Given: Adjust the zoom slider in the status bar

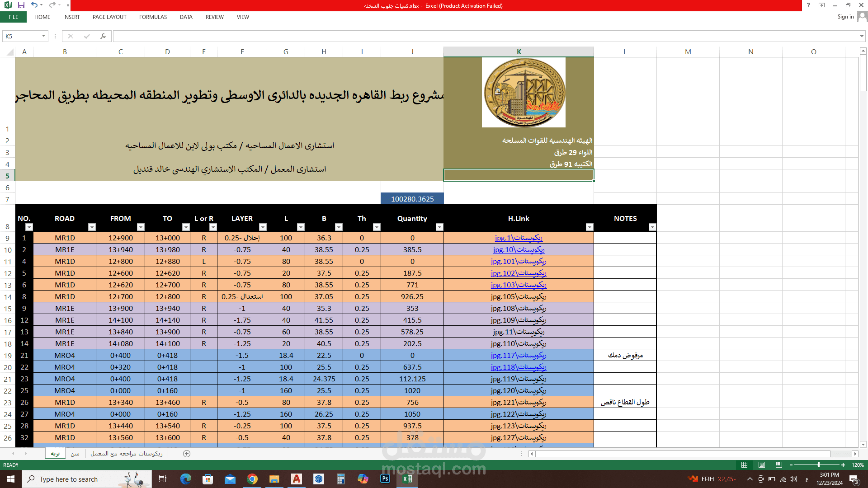Looking at the screenshot, I should click(819, 465).
